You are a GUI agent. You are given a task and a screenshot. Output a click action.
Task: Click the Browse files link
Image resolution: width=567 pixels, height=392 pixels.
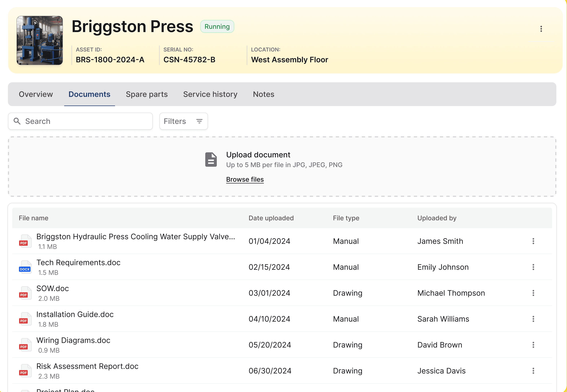click(x=245, y=180)
